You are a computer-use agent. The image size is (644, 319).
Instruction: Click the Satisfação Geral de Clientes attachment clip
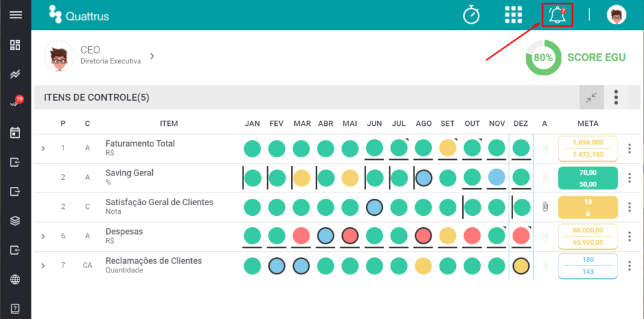[x=545, y=207]
